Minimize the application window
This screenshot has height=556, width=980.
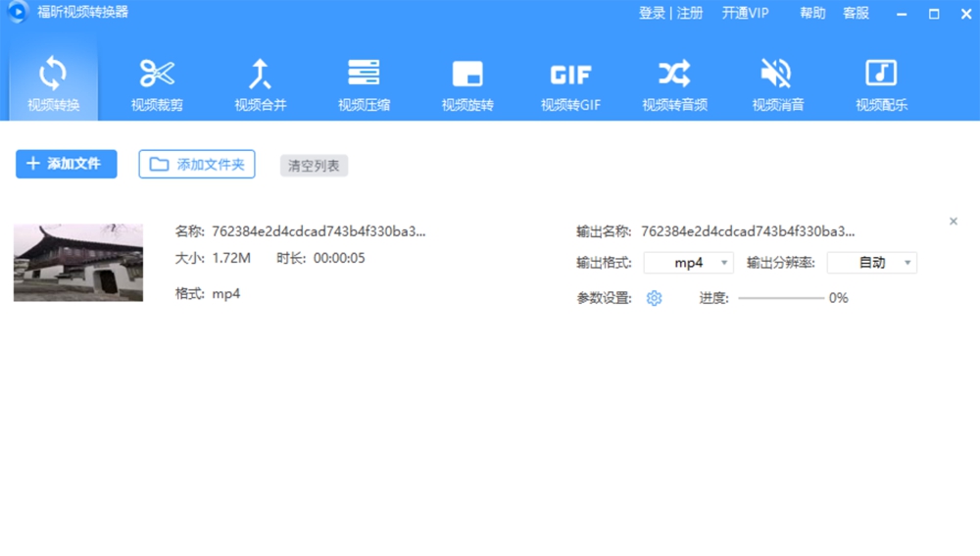click(x=902, y=14)
